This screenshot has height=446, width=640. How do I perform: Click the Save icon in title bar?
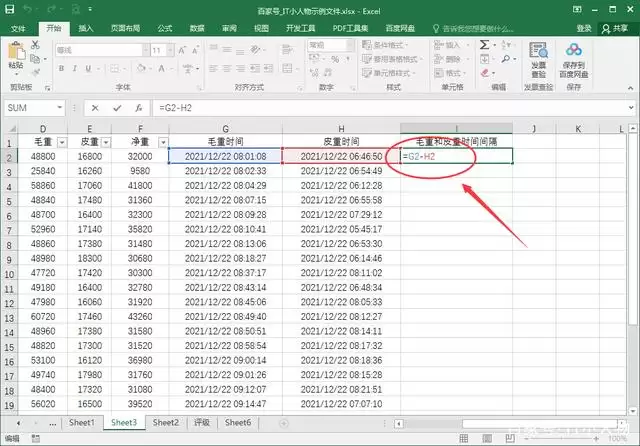[x=9, y=9]
